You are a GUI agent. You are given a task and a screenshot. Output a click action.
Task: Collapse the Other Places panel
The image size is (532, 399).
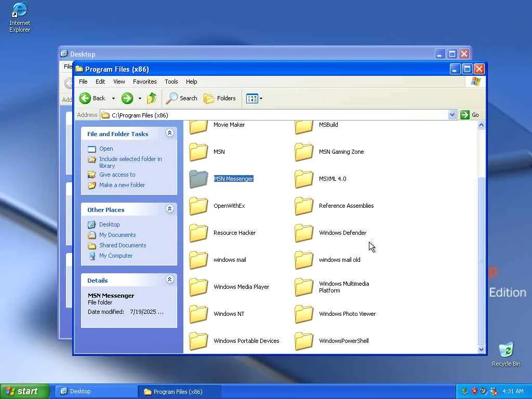pyautogui.click(x=170, y=209)
